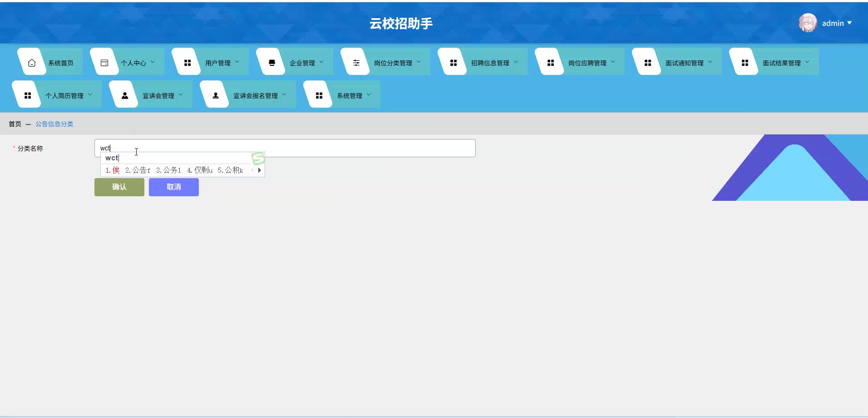This screenshot has height=418, width=868.
Task: Expand the 宣讲会报名管理 chevron
Action: pyautogui.click(x=284, y=95)
